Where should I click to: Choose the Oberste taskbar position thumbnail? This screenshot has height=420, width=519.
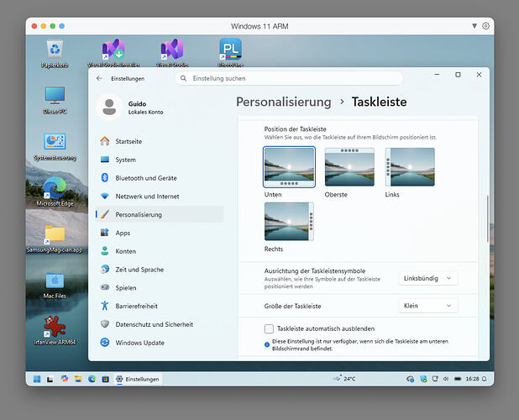(349, 167)
